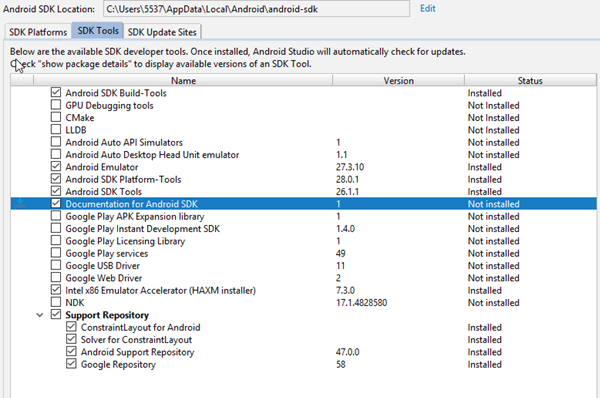Click Google USB Driver version 11

coord(341,266)
